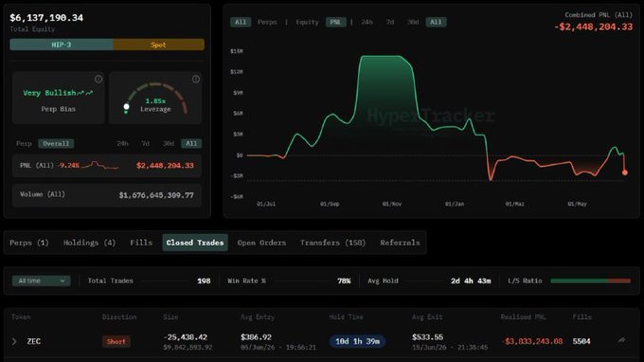Click the ZEC token name
Image resolution: width=644 pixels, height=362 pixels.
[x=34, y=341]
